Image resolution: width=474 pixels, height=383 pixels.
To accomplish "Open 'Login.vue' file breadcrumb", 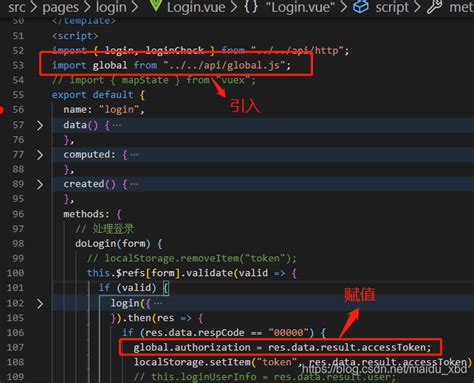I will pos(196,7).
